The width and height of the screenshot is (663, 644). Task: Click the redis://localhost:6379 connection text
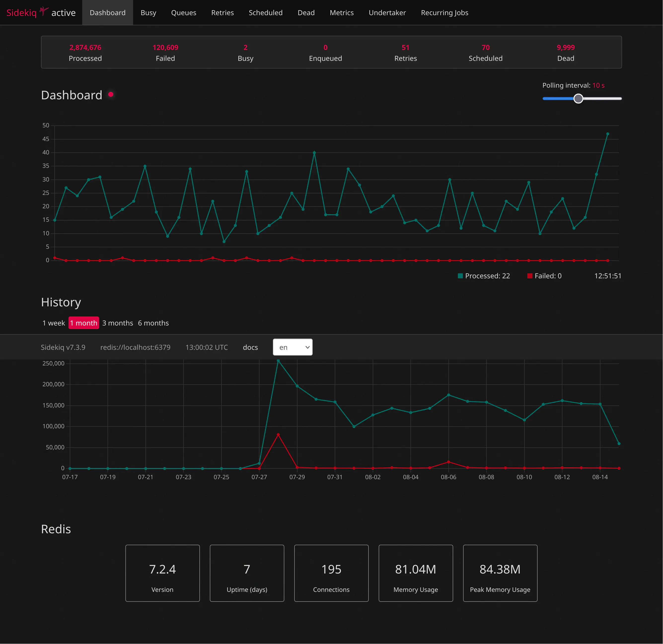pyautogui.click(x=135, y=347)
